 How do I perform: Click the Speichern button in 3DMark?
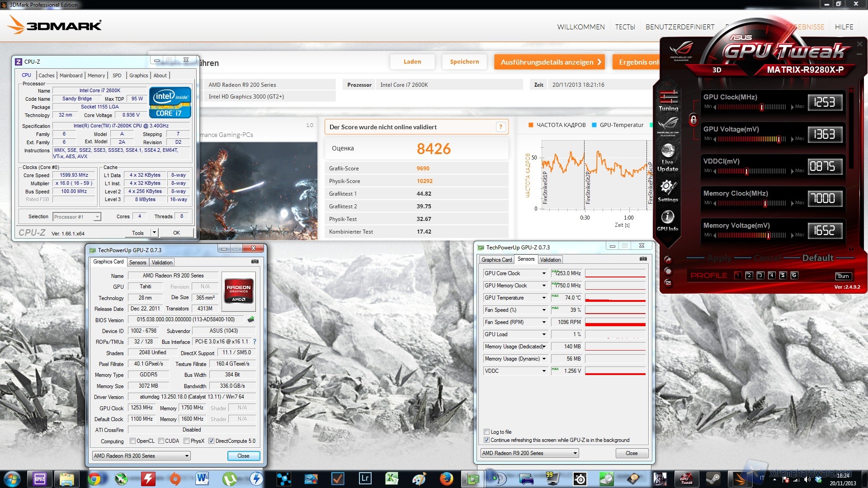point(464,62)
